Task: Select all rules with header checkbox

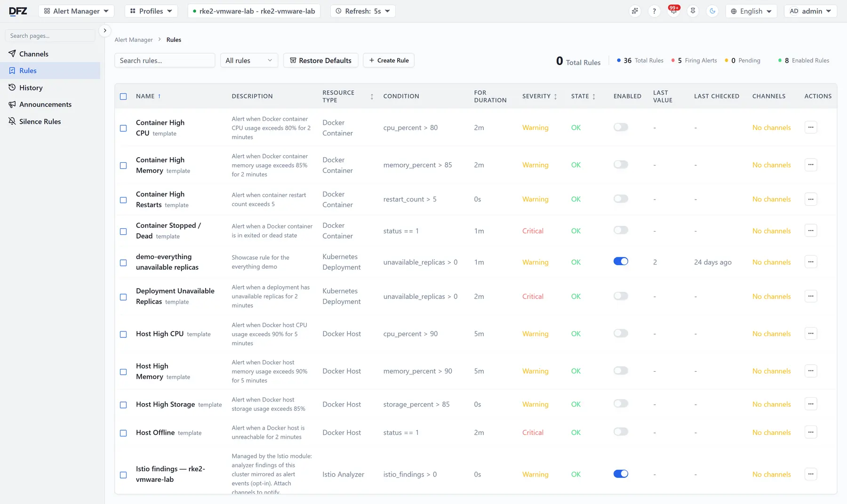Action: [x=123, y=96]
